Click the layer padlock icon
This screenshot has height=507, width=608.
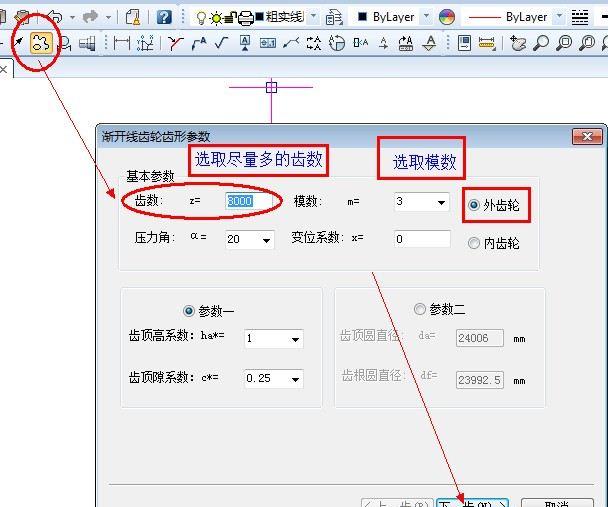tap(231, 17)
